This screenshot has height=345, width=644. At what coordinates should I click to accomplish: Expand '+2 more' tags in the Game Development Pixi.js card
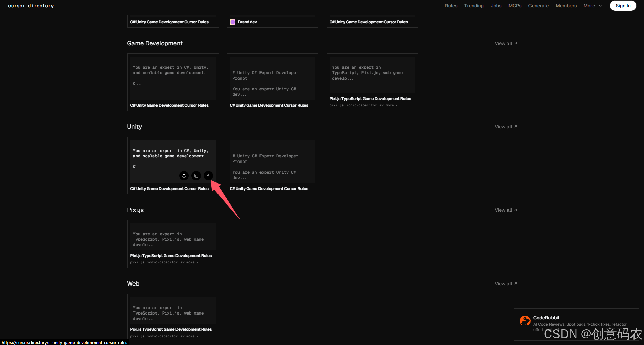[x=389, y=105]
